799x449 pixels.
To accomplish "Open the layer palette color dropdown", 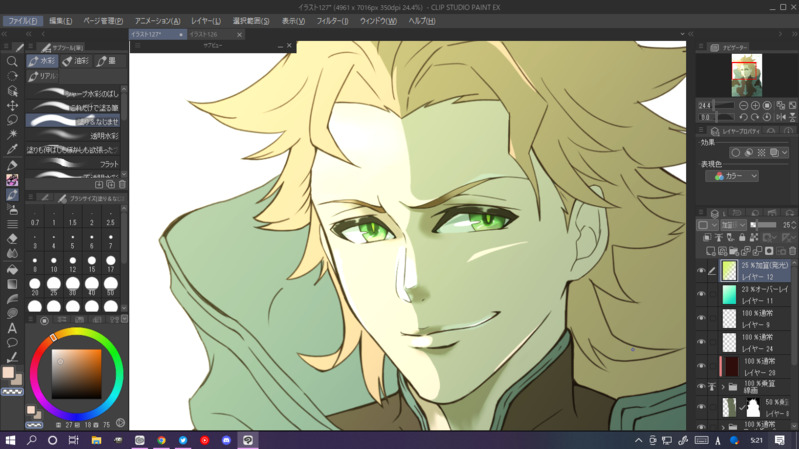I will pos(707,225).
